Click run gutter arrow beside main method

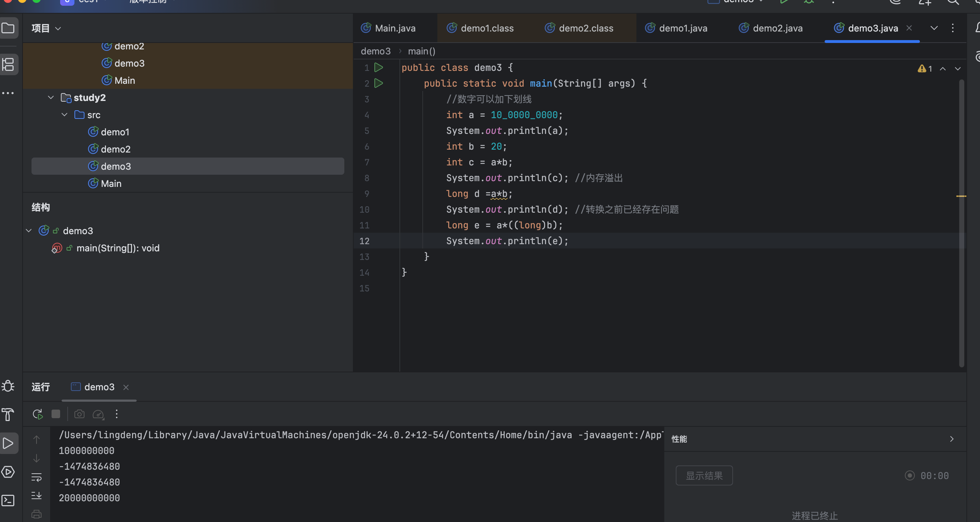click(379, 83)
